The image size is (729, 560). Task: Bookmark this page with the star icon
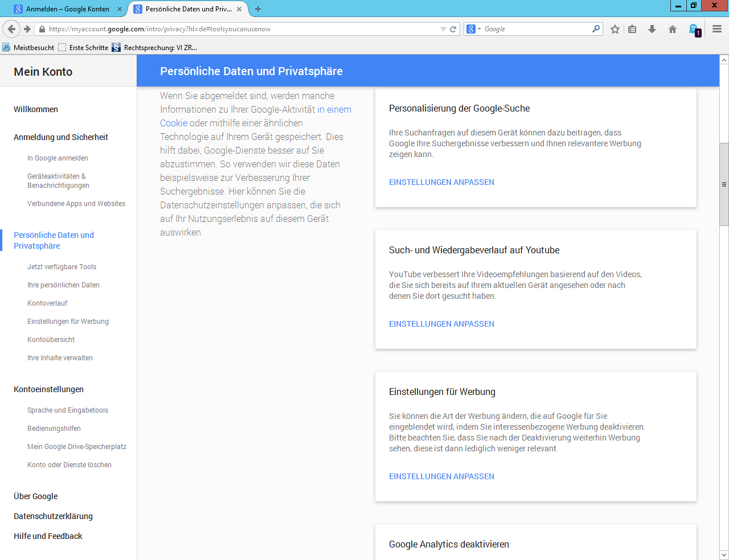click(x=615, y=29)
